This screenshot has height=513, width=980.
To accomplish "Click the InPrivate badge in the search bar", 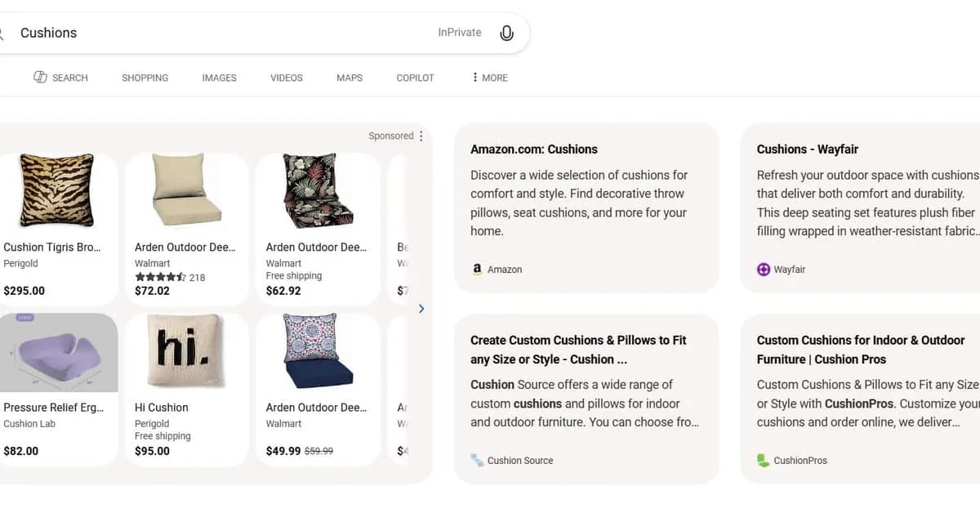I will [459, 32].
